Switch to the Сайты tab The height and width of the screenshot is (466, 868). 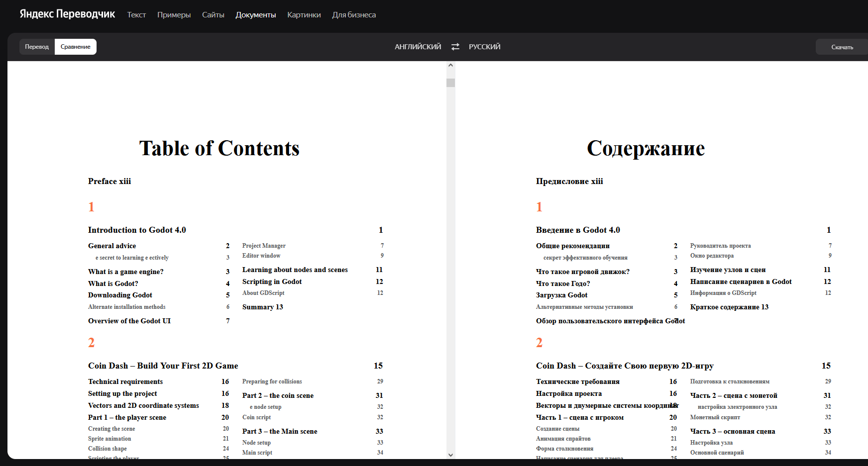(213, 15)
